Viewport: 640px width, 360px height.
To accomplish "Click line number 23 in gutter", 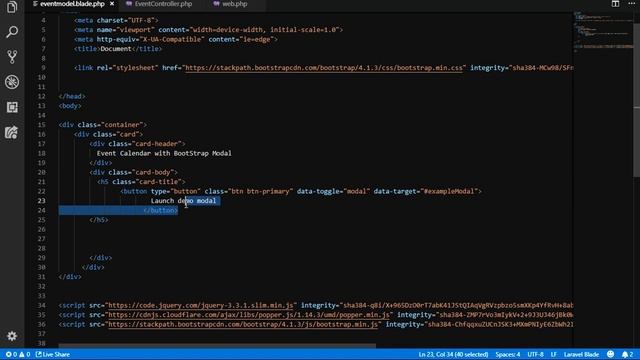I will 42,201.
